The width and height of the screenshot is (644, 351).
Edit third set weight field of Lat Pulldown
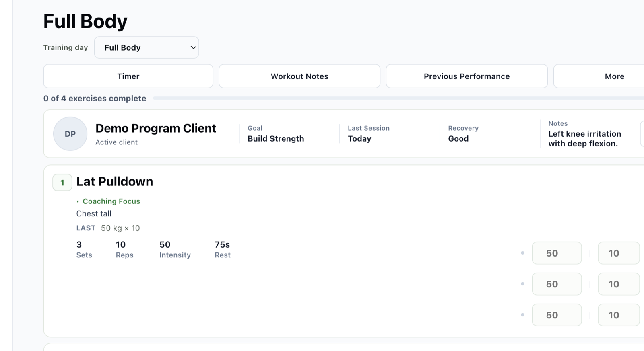click(557, 315)
